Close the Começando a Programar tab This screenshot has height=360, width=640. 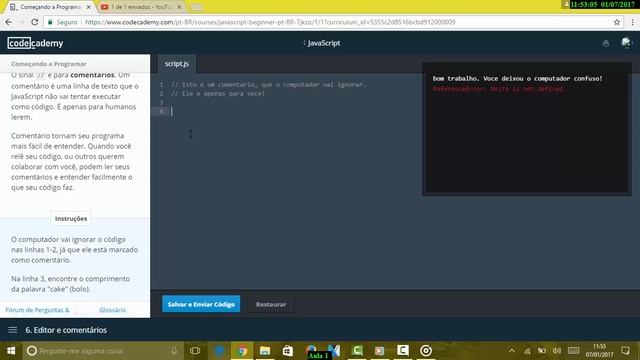(x=89, y=7)
